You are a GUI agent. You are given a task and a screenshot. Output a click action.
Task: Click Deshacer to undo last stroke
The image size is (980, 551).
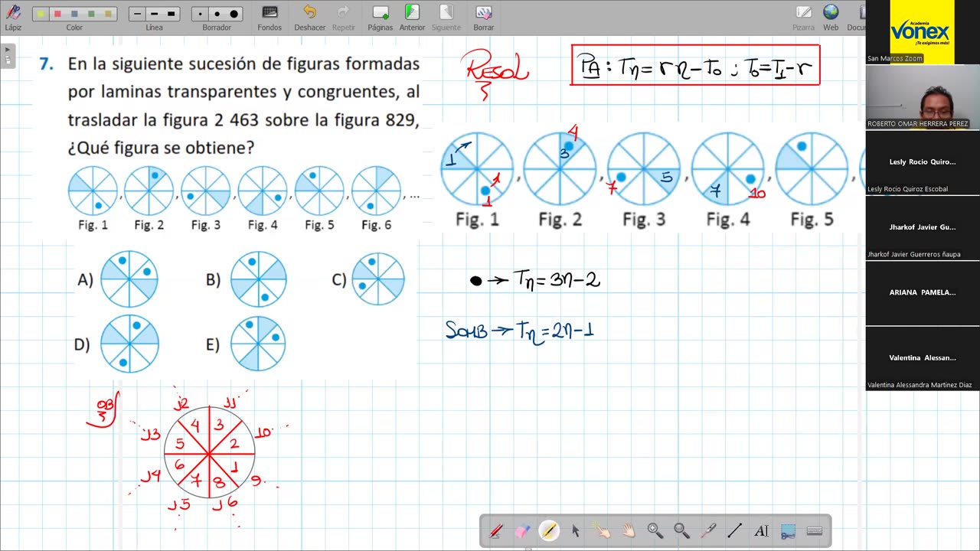(x=309, y=17)
